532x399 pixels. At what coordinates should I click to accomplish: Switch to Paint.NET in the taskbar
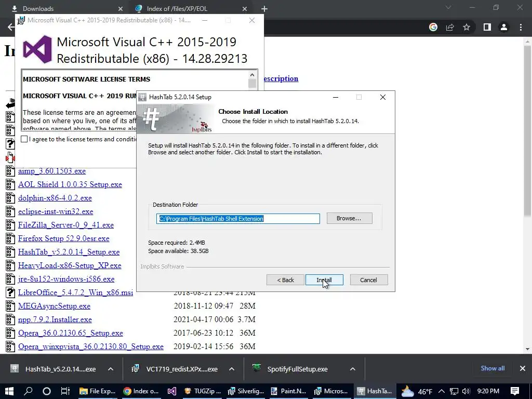point(289,391)
